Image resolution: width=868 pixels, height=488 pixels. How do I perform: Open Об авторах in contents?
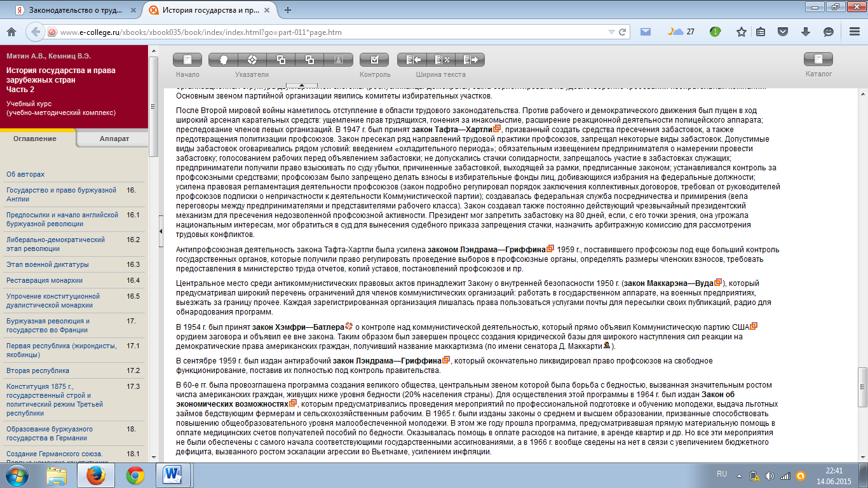[x=25, y=174]
